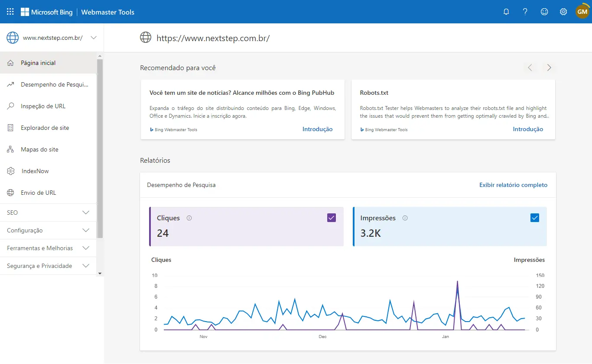Open Exibir relatório completo link

point(513,185)
